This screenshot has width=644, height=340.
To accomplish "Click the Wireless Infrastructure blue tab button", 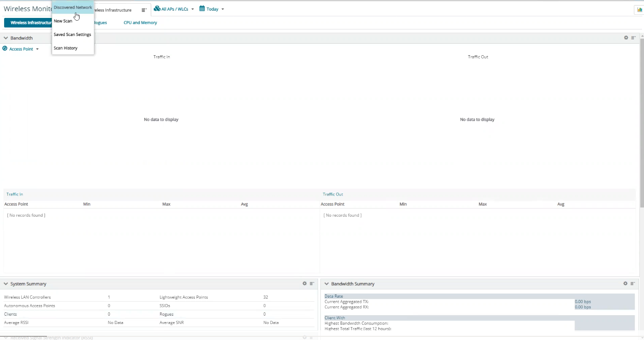I will pyautogui.click(x=29, y=23).
